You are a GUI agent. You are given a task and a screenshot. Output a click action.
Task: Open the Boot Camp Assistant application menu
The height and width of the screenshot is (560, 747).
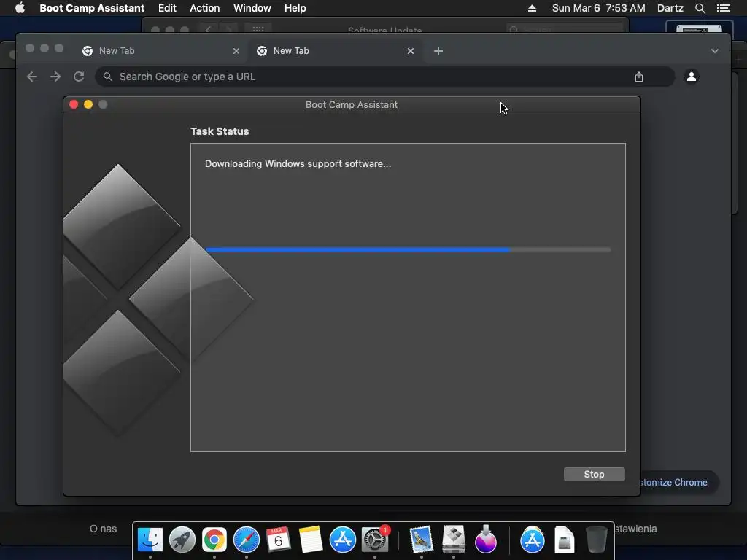(x=92, y=8)
